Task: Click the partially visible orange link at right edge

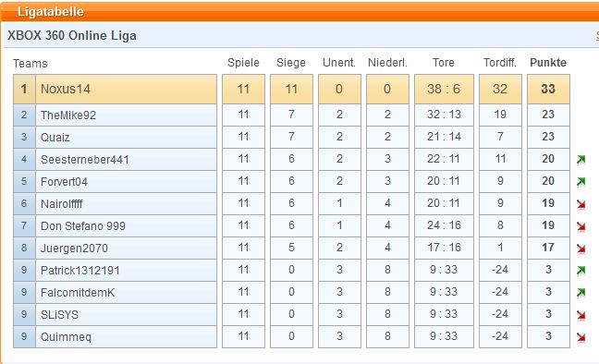Action: 597,35
